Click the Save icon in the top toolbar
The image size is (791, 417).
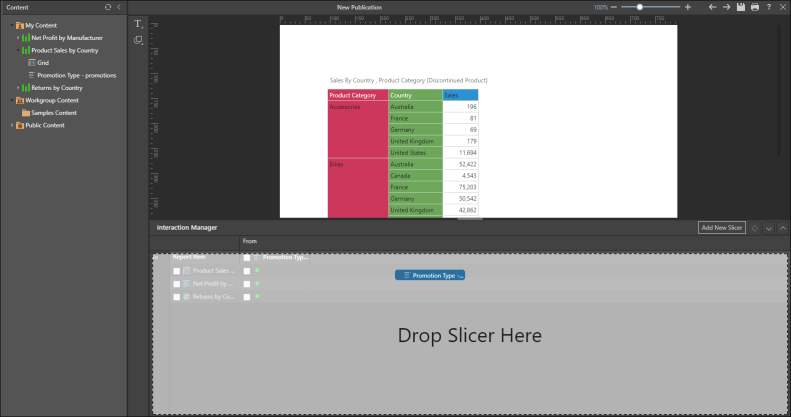[x=740, y=7]
